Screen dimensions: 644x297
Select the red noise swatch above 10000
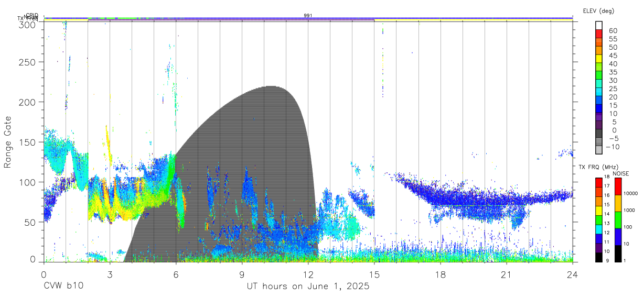618,186
